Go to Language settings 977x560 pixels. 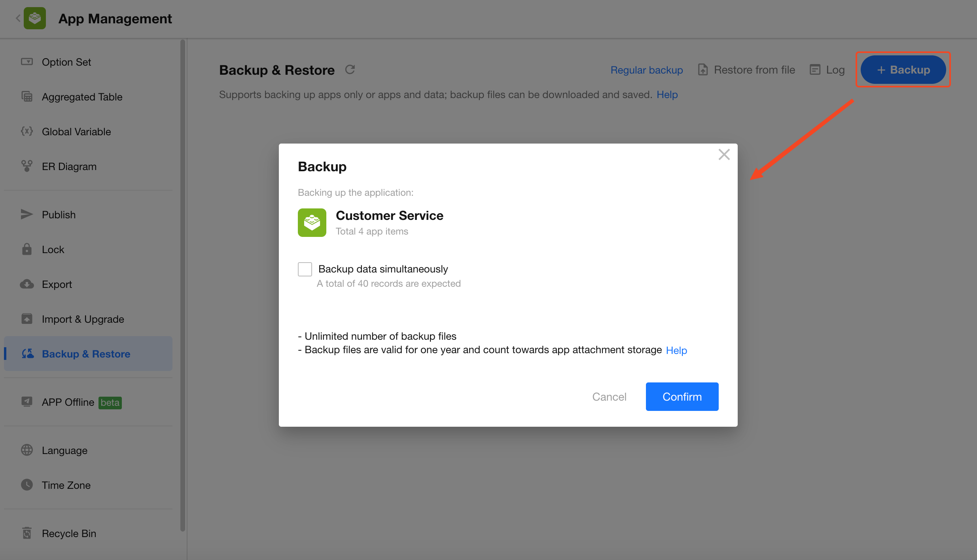click(x=64, y=450)
